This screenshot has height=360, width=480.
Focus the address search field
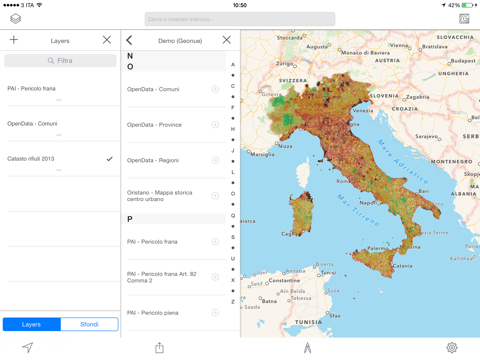240,19
